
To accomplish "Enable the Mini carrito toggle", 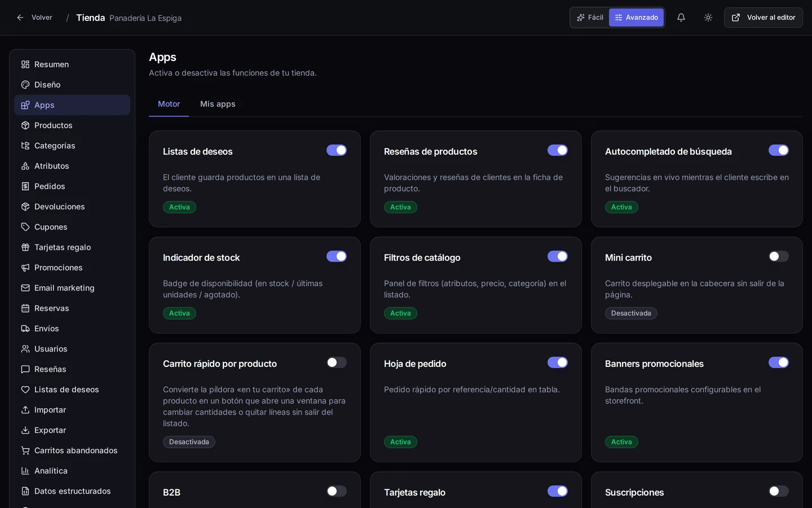I will tap(779, 256).
